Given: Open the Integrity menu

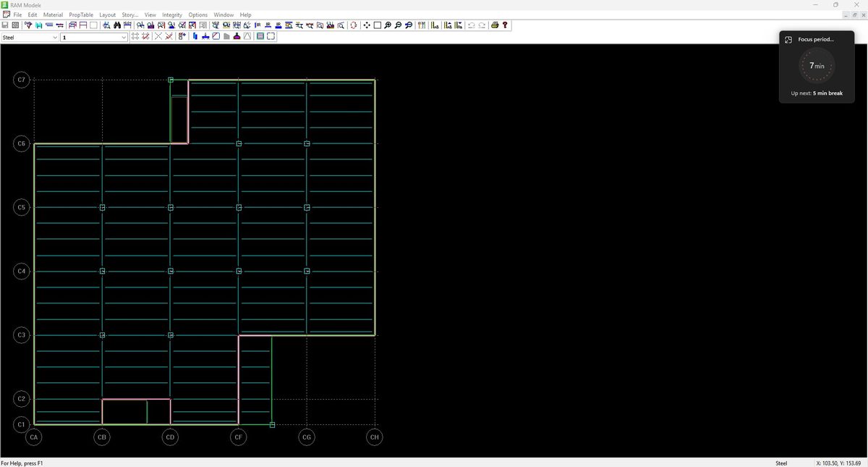Looking at the screenshot, I should click(171, 14).
